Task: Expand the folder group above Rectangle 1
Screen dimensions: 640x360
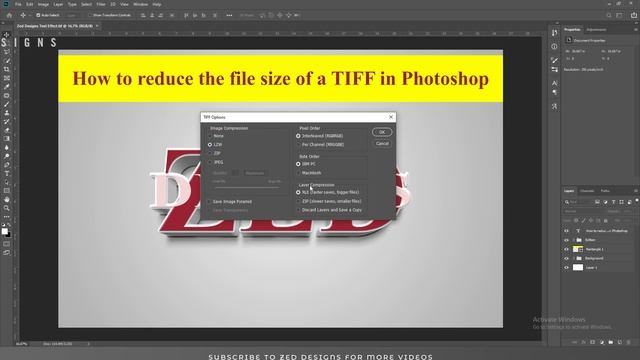Action: [x=573, y=240]
